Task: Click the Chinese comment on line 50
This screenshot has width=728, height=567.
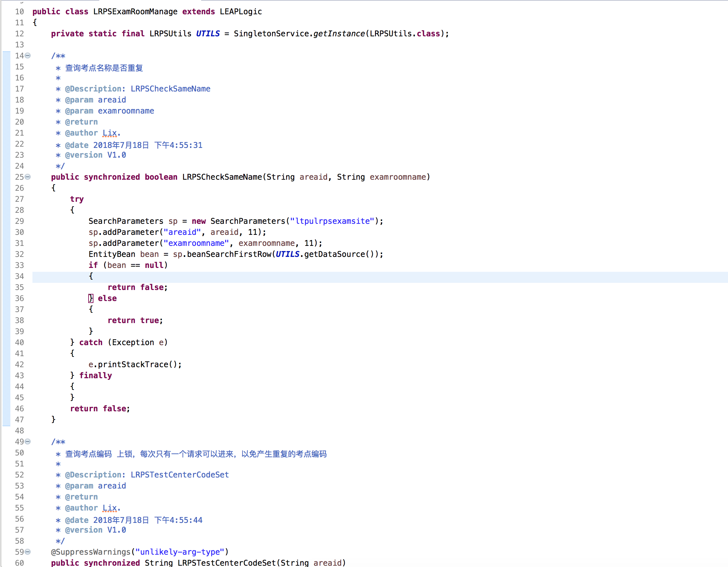Action: click(196, 454)
